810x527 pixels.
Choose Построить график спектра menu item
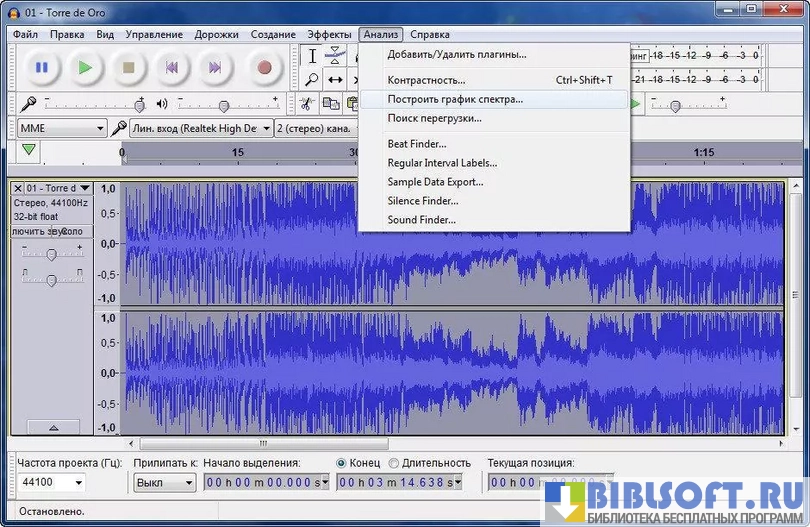pyautogui.click(x=454, y=99)
